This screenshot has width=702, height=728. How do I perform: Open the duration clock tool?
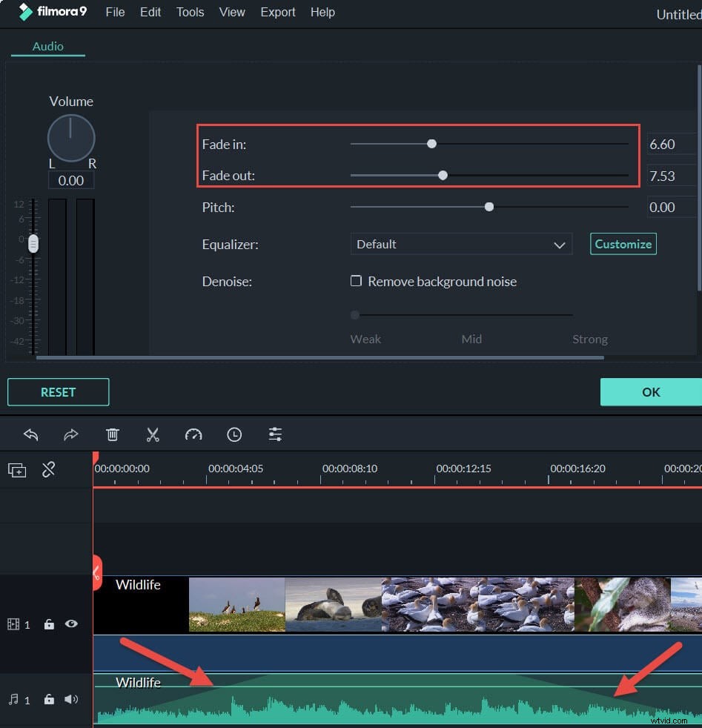(x=234, y=434)
